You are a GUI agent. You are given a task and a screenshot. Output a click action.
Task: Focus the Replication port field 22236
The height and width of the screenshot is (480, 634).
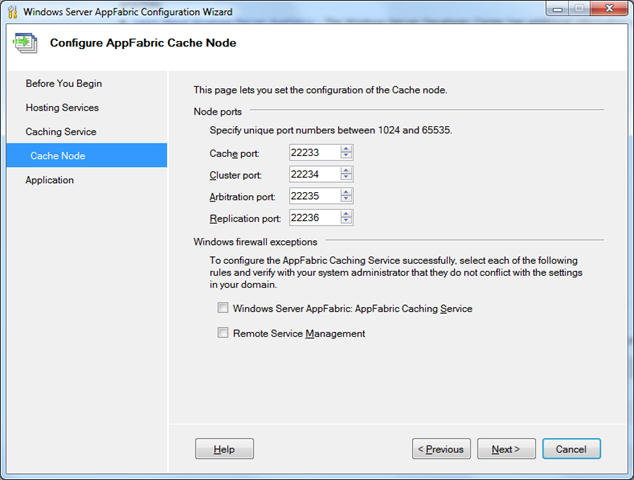(x=315, y=218)
